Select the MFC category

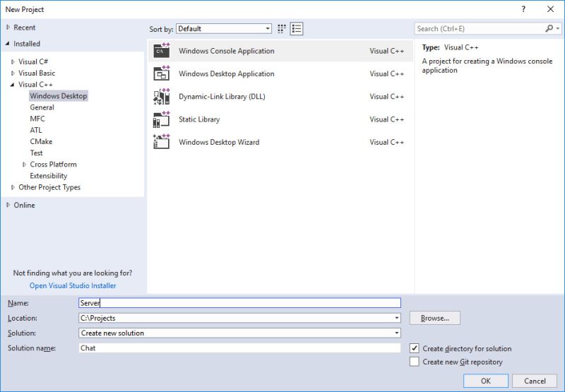tap(37, 119)
